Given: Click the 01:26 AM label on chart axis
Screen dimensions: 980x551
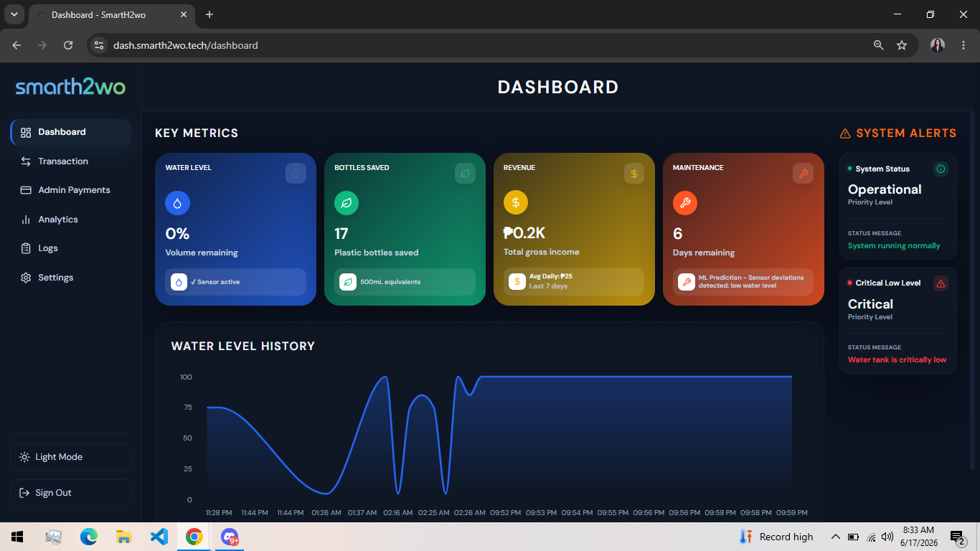Looking at the screenshot, I should tap(326, 513).
